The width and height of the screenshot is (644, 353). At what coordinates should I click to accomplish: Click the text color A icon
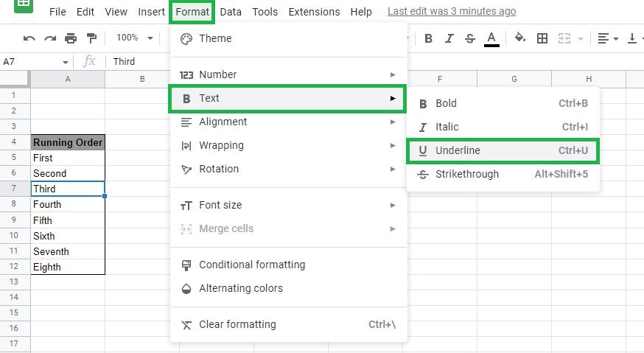point(491,38)
